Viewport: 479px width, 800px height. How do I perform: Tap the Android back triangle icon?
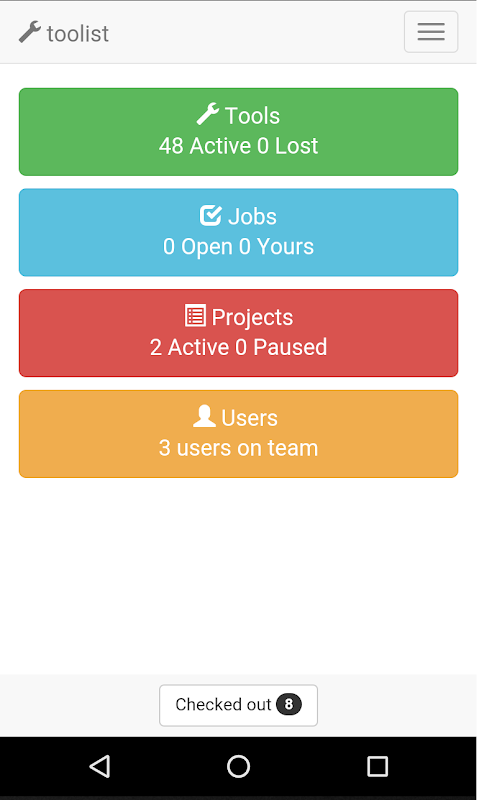100,768
